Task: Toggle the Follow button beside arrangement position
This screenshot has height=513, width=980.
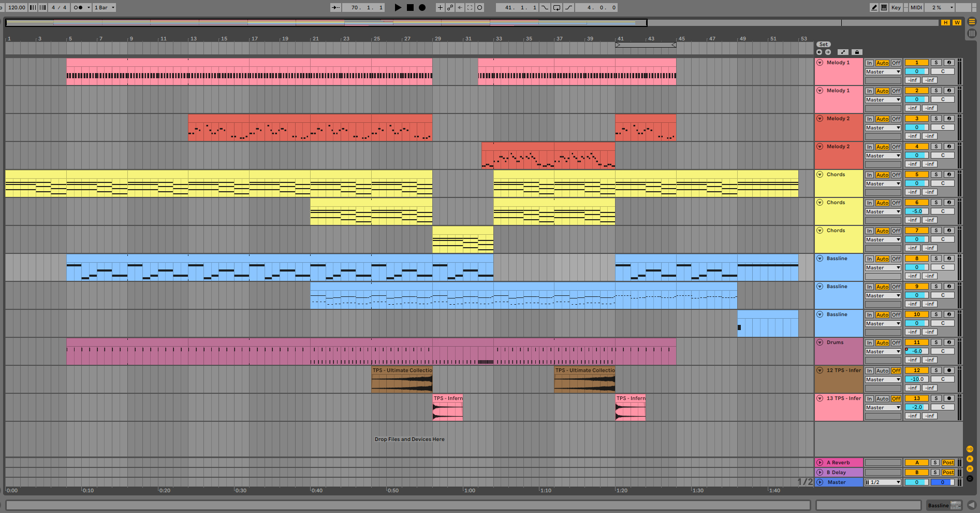Action: coord(336,7)
